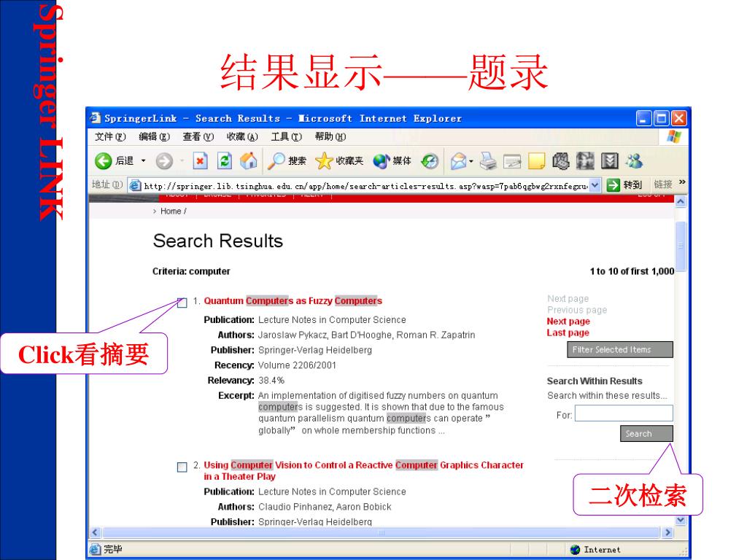The image size is (747, 560).
Task: Click the horizontal scrollbar left arrow
Action: point(94,532)
